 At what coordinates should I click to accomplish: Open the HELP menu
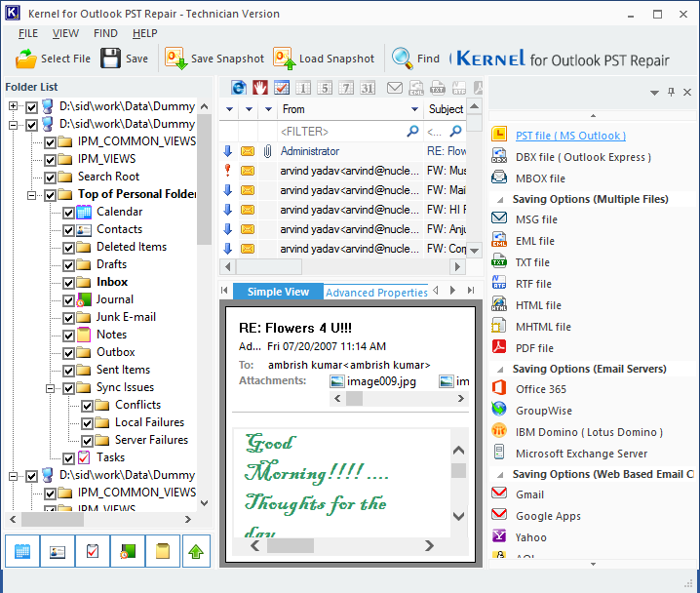click(144, 33)
